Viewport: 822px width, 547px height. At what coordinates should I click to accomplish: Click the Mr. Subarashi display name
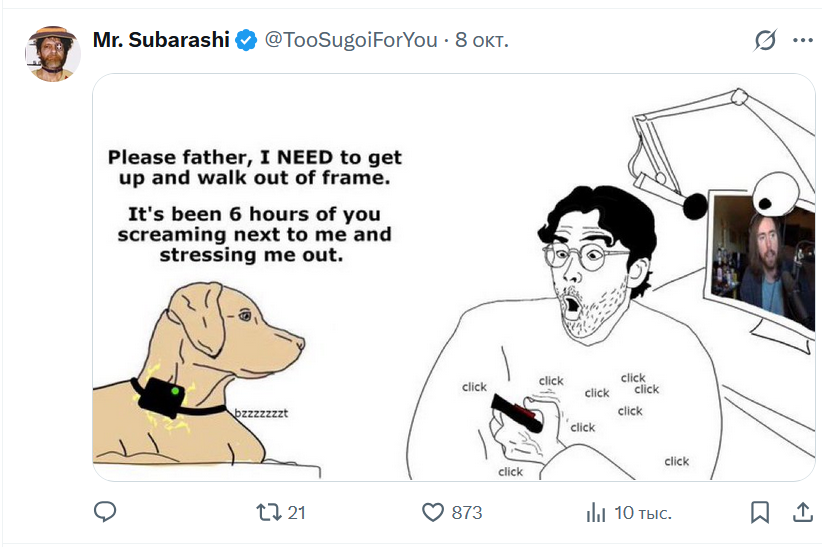tap(161, 40)
